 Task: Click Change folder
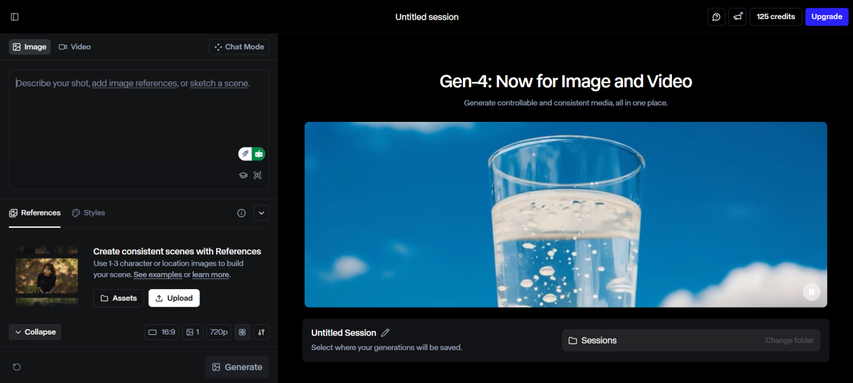[x=789, y=341]
